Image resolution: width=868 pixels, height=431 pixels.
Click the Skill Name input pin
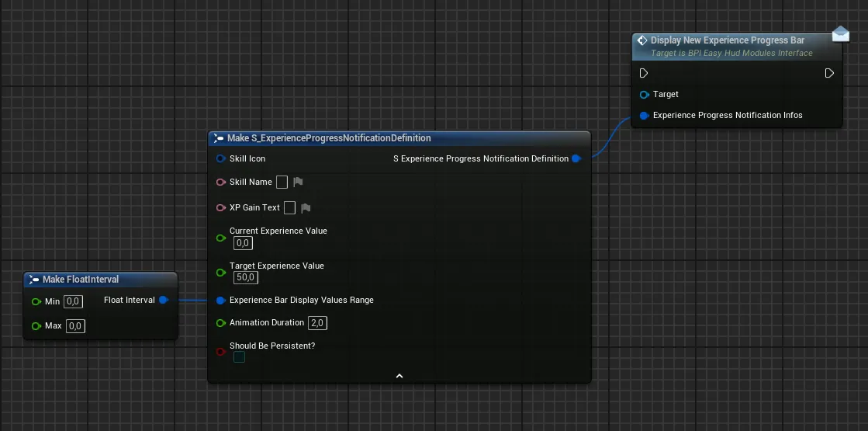tap(221, 182)
